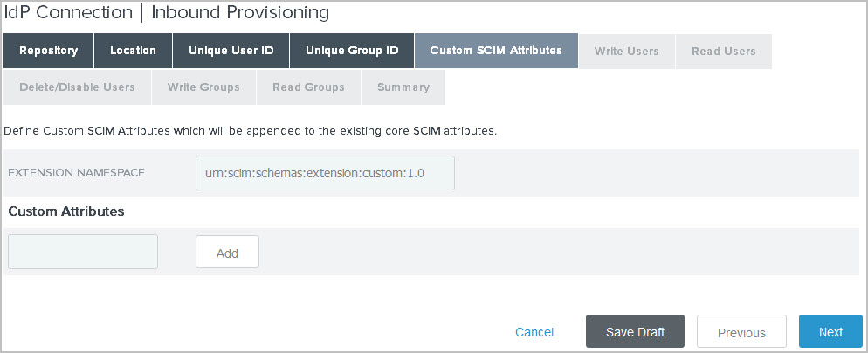Image resolution: width=868 pixels, height=353 pixels.
Task: Go to the Unique User ID tab
Action: [x=231, y=51]
